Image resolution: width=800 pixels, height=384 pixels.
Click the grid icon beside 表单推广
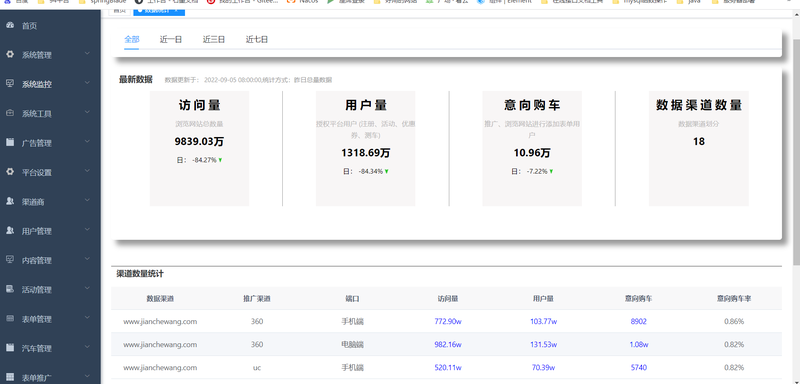click(x=10, y=377)
